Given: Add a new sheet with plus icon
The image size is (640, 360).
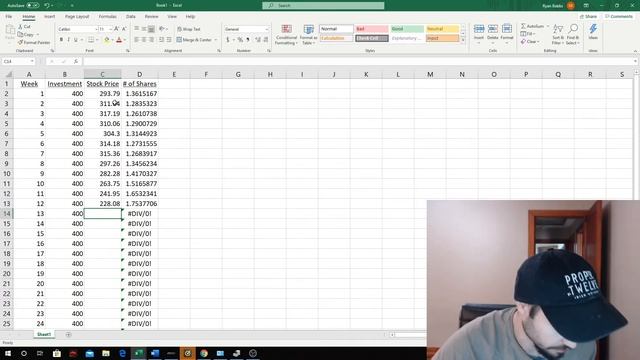Looking at the screenshot, I should [68, 335].
